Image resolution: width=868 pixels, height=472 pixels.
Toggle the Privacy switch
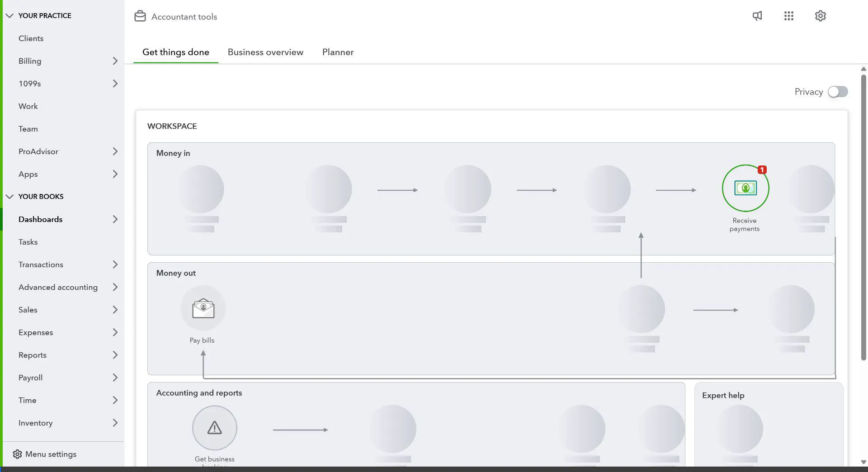(838, 92)
